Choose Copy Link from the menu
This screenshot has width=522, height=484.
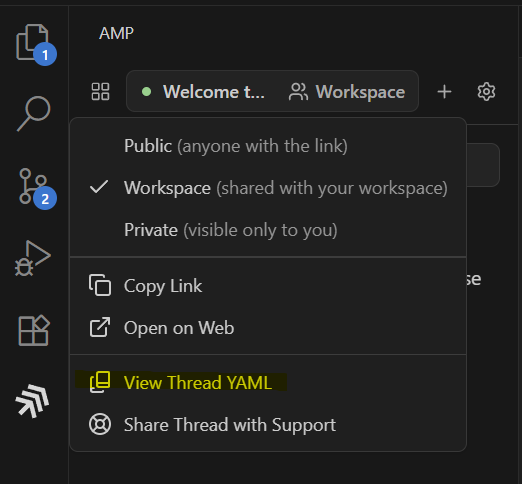pos(268,286)
